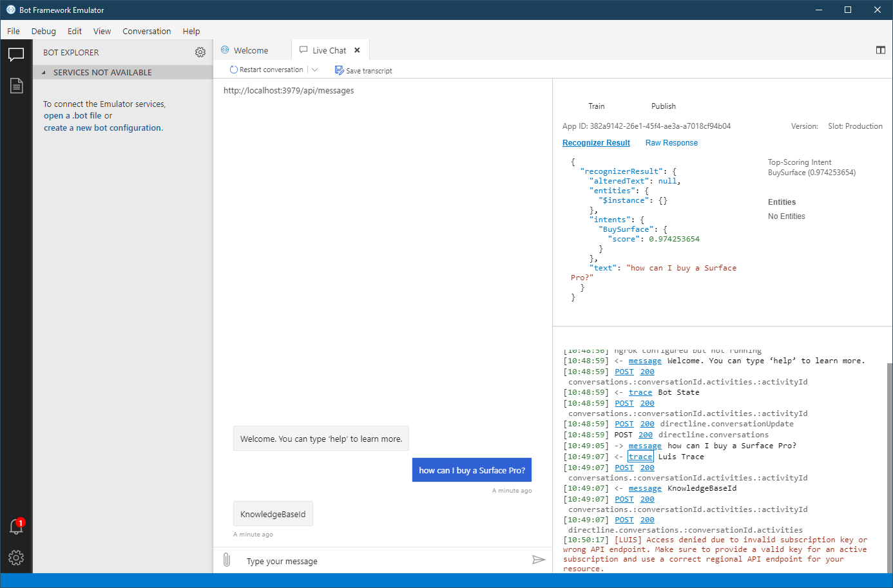Open the Conversation menu
The height and width of the screenshot is (588, 893).
tap(147, 31)
